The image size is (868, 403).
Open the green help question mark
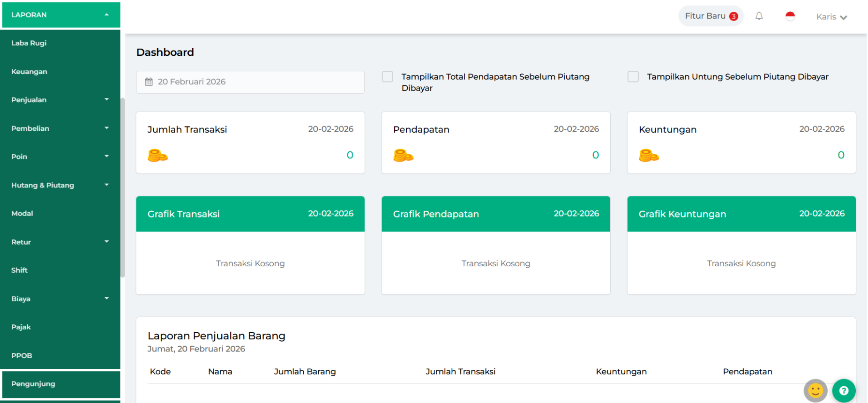[x=844, y=390]
